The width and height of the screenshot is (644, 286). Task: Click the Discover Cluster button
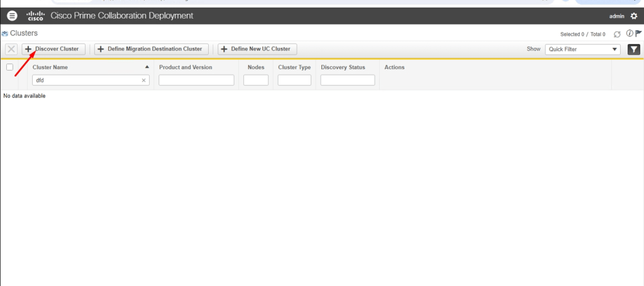point(52,49)
